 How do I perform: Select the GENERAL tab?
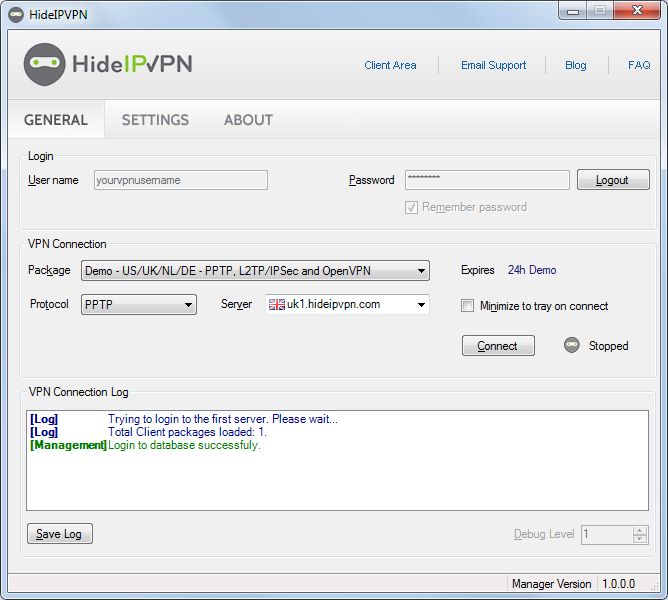[56, 120]
